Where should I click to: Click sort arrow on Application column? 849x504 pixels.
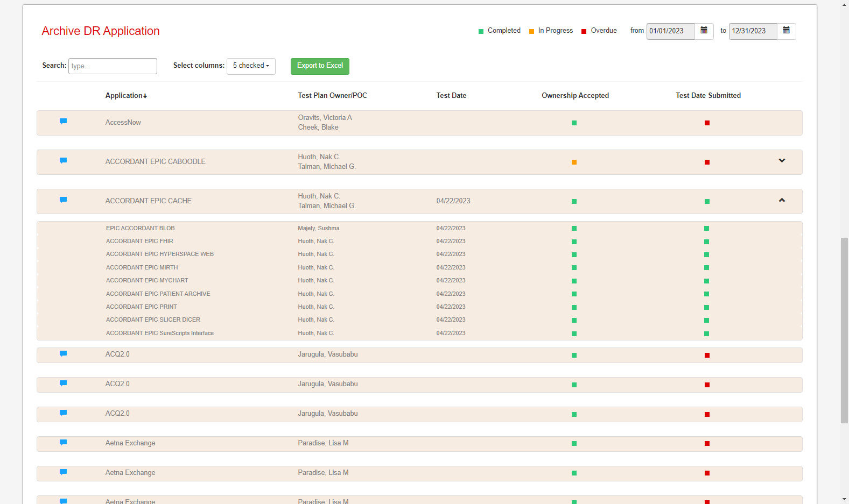(145, 96)
